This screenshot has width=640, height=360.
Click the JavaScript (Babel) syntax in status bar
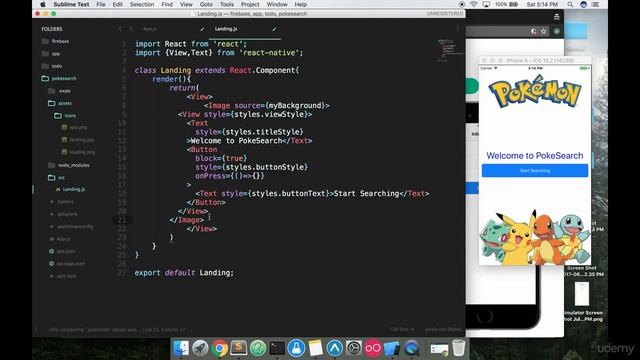coord(443,329)
